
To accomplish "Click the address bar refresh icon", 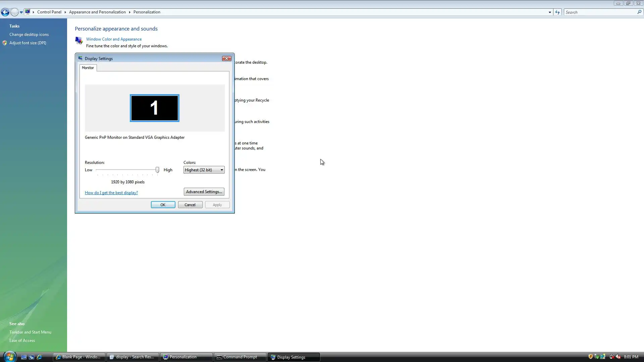I will [x=557, y=12].
